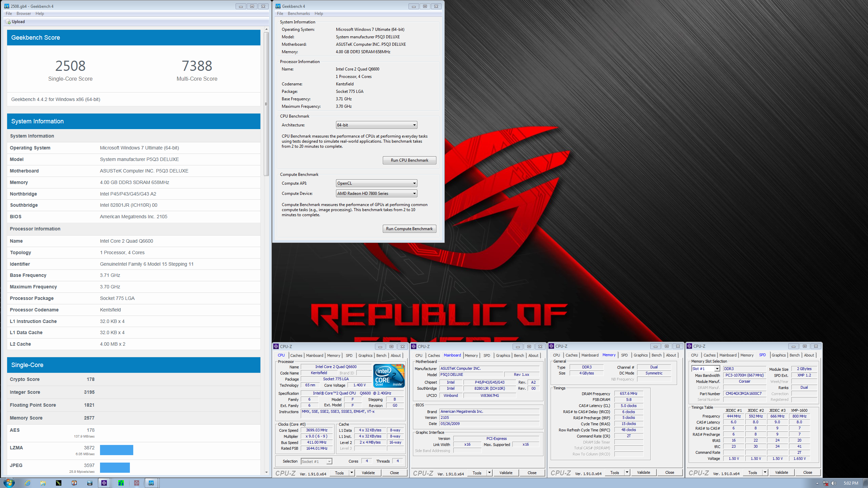
Task: Click Validate in the first CPU-Z window
Action: (x=368, y=473)
